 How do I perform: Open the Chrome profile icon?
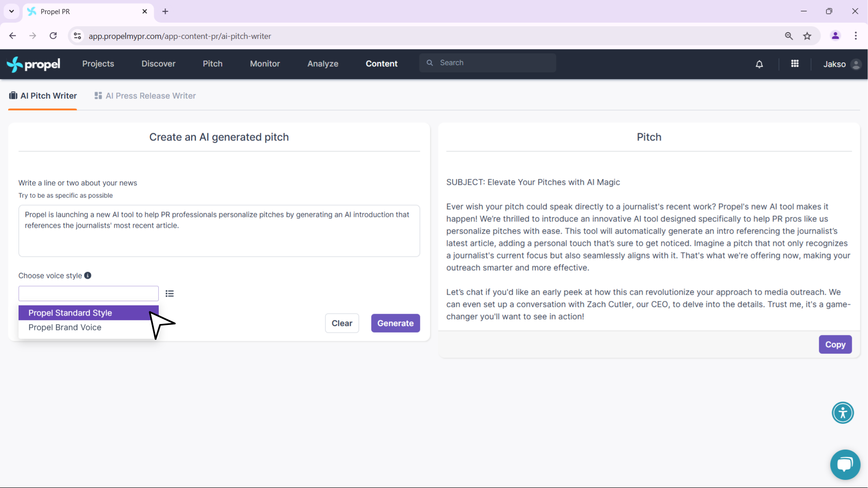tap(835, 36)
